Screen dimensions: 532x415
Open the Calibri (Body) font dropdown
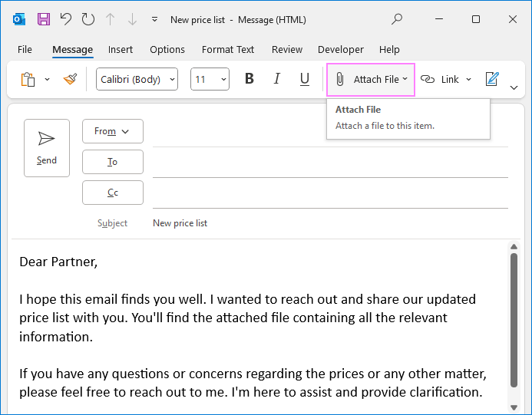tap(137, 79)
